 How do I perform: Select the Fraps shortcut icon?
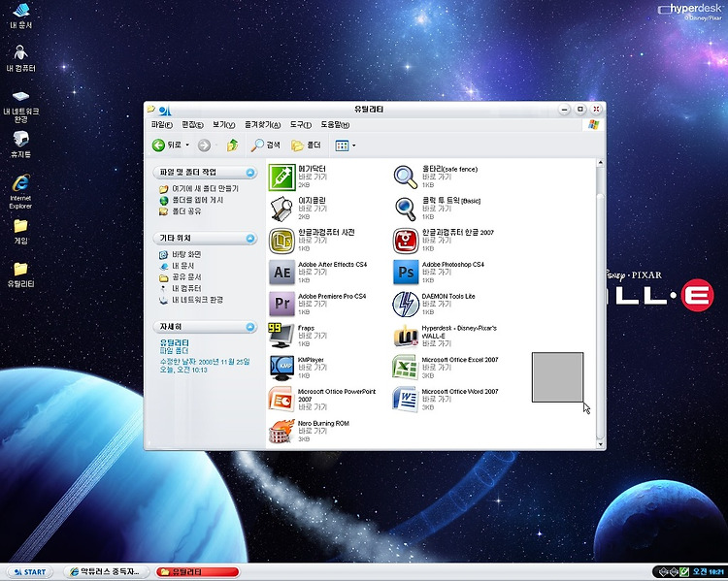point(281,336)
